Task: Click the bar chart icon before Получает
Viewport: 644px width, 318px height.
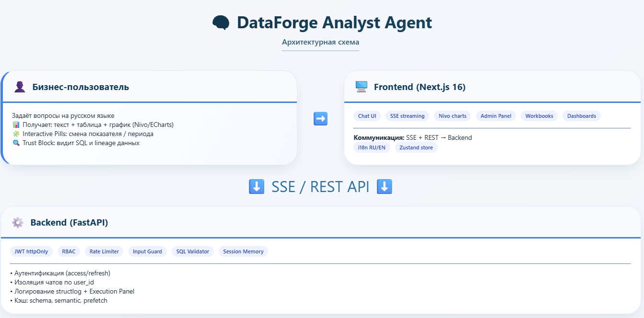Action: pyautogui.click(x=16, y=125)
